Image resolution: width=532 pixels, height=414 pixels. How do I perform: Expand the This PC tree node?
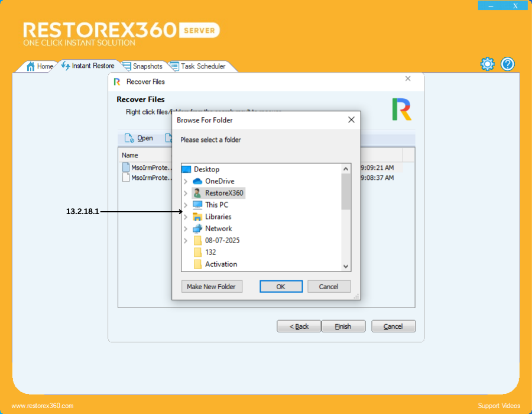coord(186,205)
